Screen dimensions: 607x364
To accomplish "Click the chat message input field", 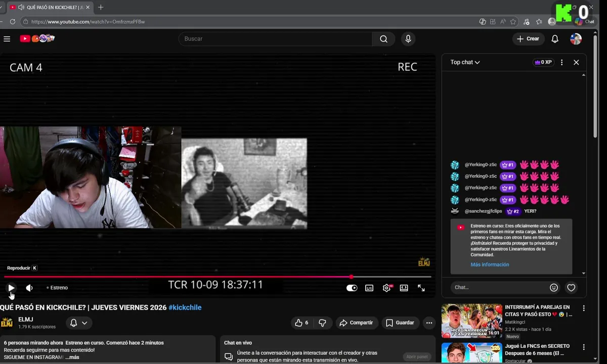I will 499,287.
